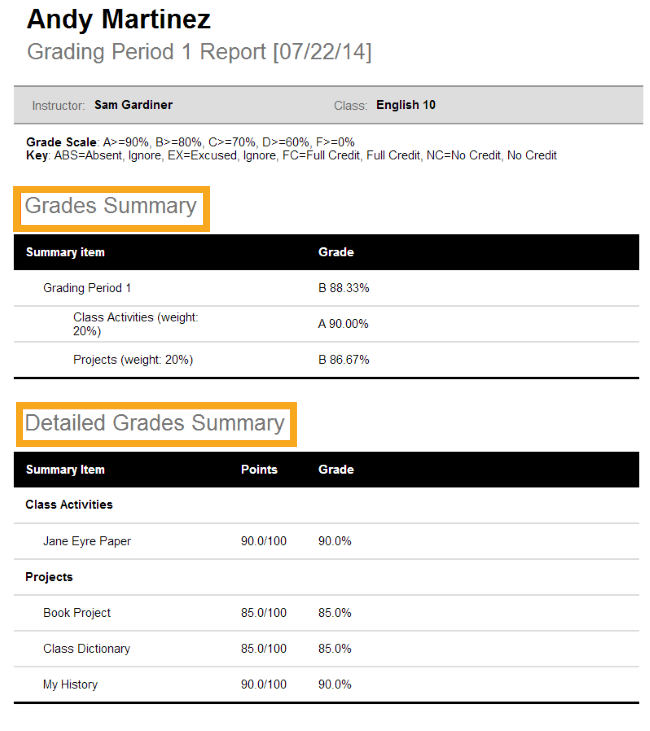Click the B 88.33% overall grade

coord(344,288)
